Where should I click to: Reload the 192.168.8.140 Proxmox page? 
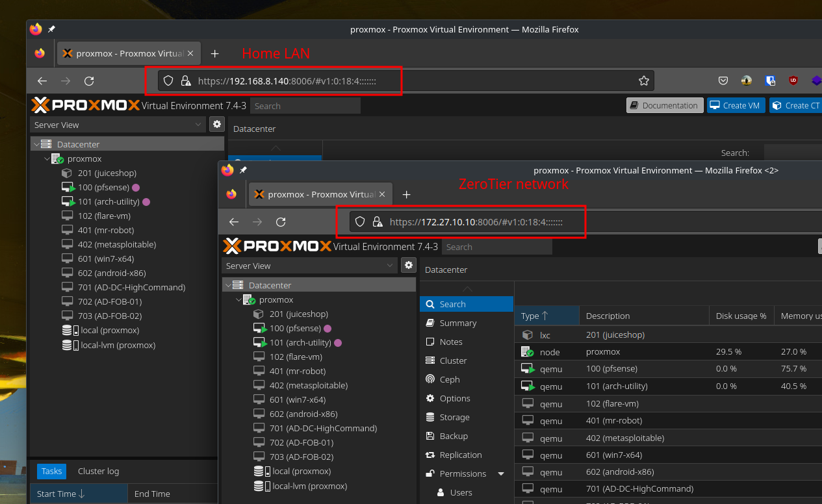(90, 81)
